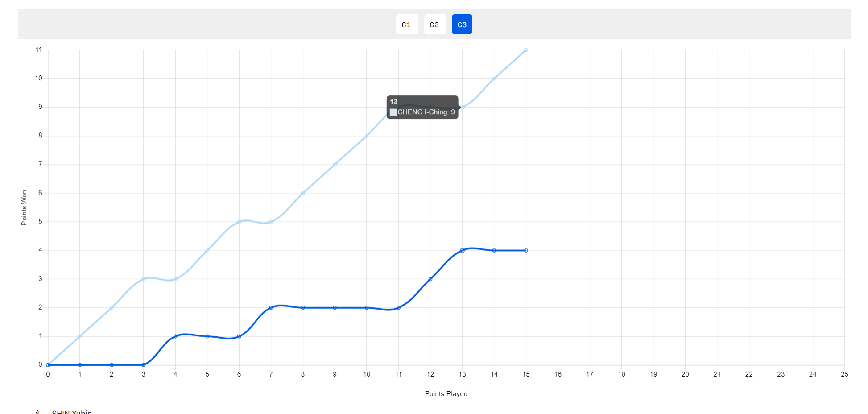The height and width of the screenshot is (414, 868).
Task: Click the light blue data point at point 10
Action: tap(367, 136)
